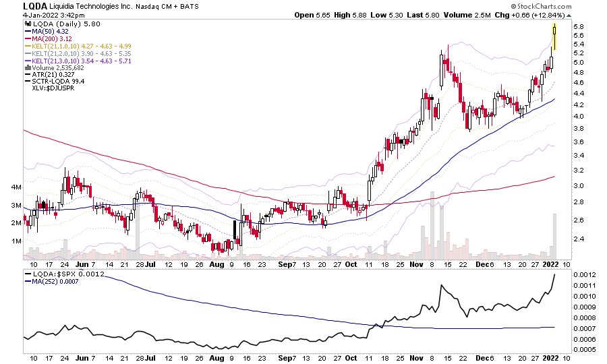Image resolution: width=607 pixels, height=364 pixels.
Task: Click the 2M volume axis label
Action: point(16,223)
